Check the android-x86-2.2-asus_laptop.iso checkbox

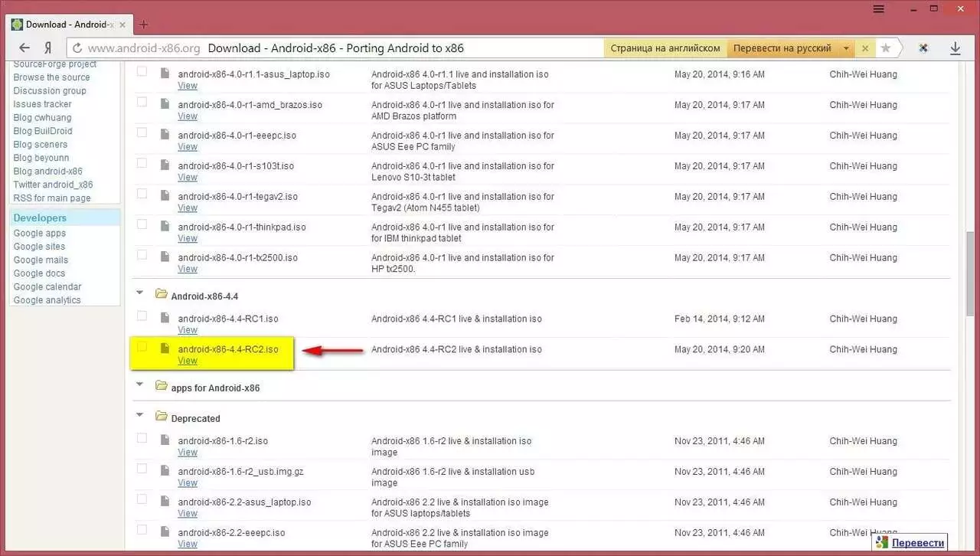142,499
